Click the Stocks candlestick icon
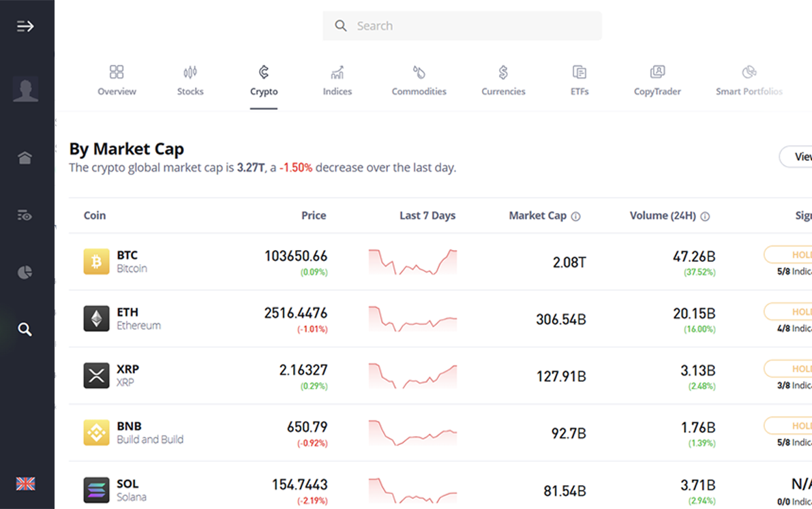The image size is (812, 509). click(190, 72)
